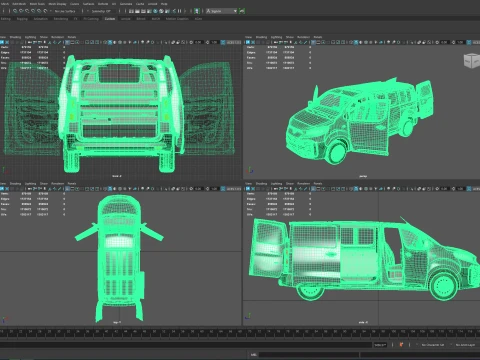Open Panels menu of top panel
The height and width of the screenshot is (360, 480).
pos(72,183)
